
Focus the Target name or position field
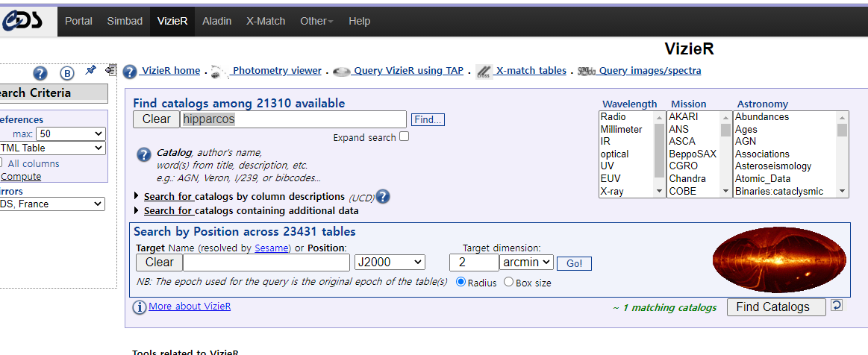[266, 262]
